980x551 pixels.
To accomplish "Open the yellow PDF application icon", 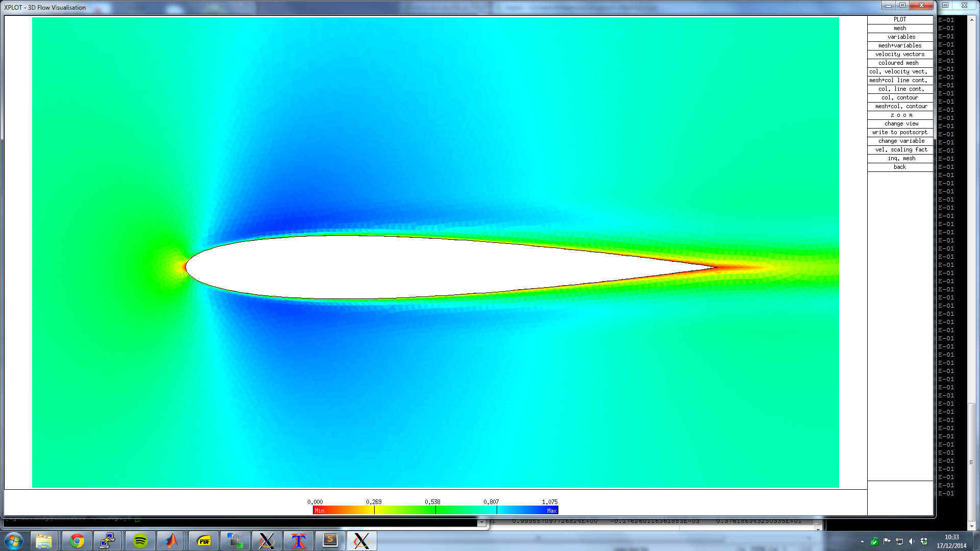I will point(204,541).
